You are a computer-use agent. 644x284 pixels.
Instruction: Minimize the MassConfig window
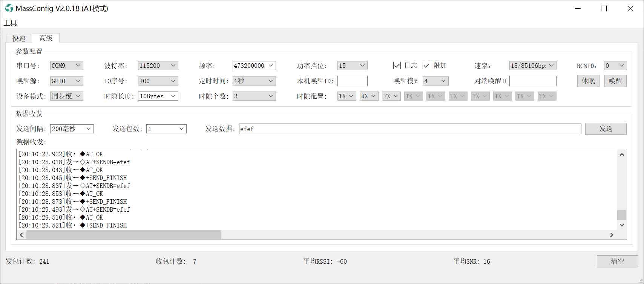tap(578, 8)
